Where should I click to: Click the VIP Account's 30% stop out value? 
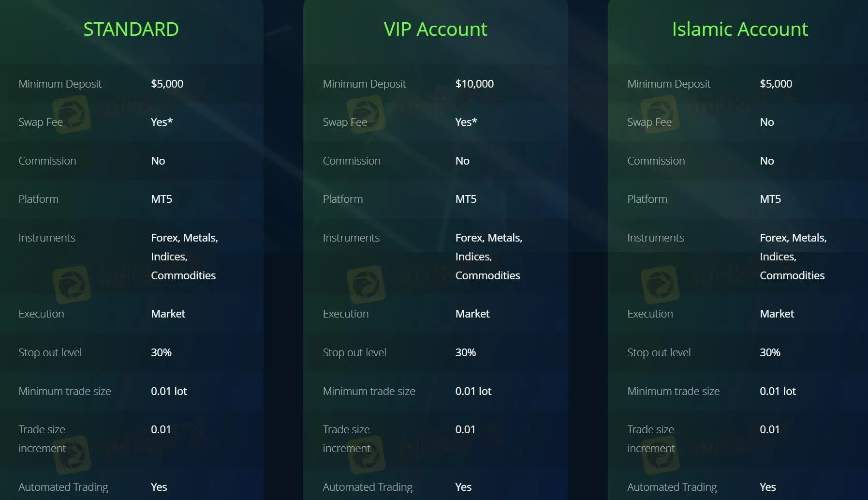(465, 352)
